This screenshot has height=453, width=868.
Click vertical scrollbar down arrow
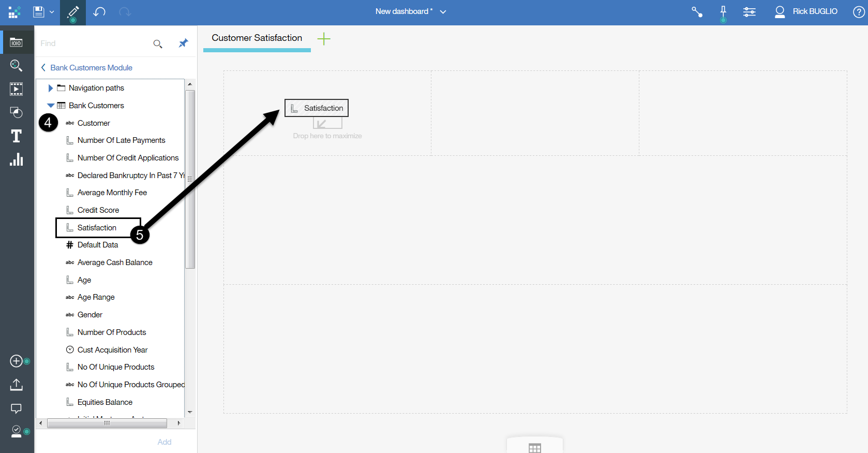pos(190,412)
